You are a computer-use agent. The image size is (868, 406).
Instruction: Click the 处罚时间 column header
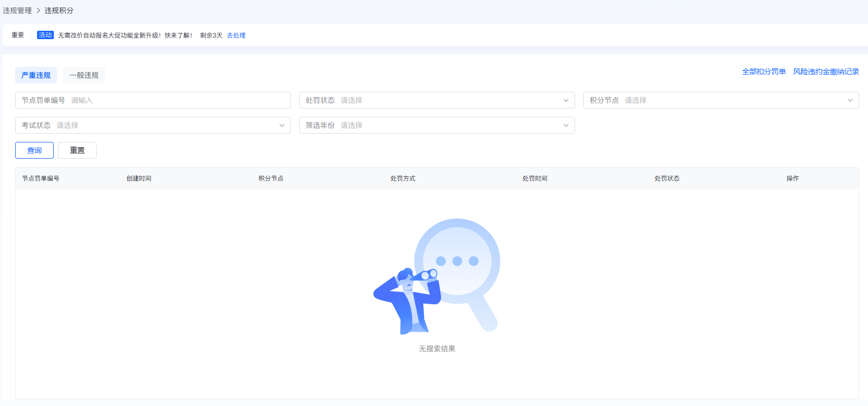click(535, 178)
